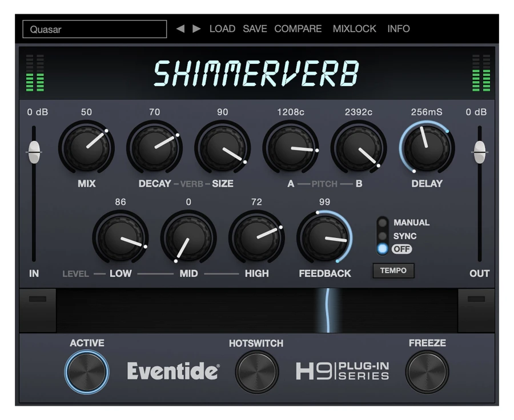This screenshot has width=514, height=420.
Task: Click the SIZE value 90
Action: click(x=223, y=112)
